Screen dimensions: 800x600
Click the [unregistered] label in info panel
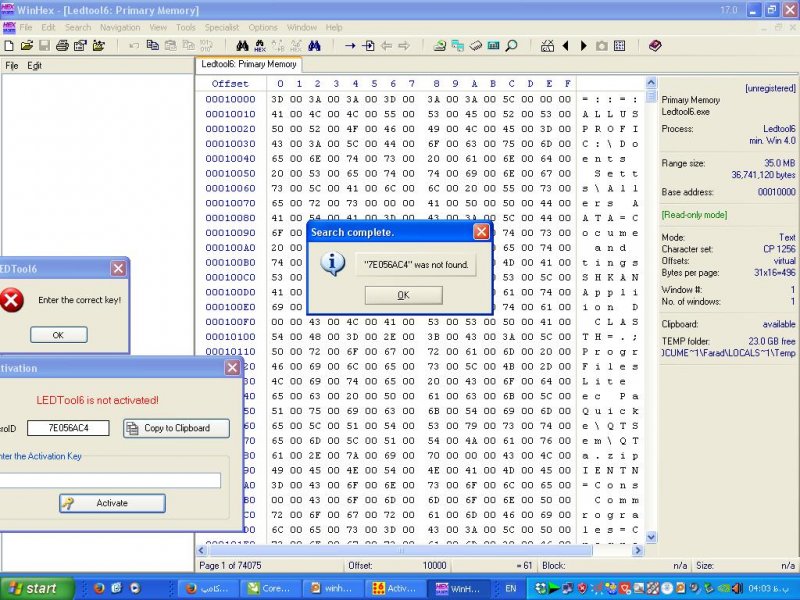tap(770, 88)
